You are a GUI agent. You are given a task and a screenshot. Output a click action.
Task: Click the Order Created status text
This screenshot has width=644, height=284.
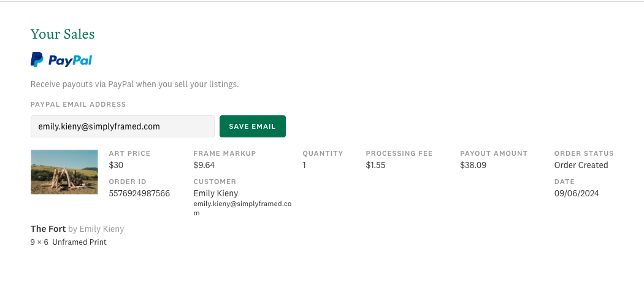tap(581, 165)
